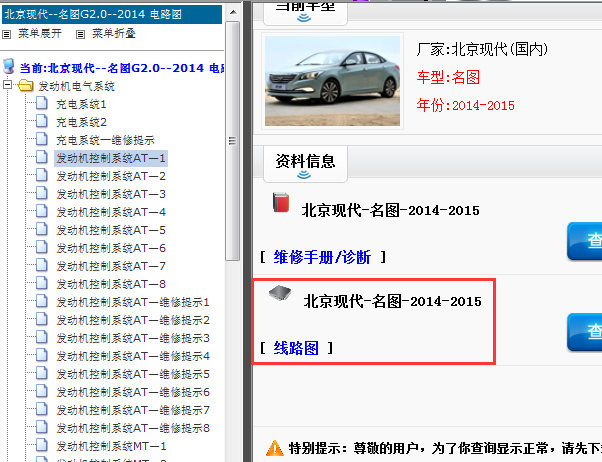This screenshot has width=602, height=462.
Task: Open 充电系统—维修提示 document
Action: click(x=105, y=140)
